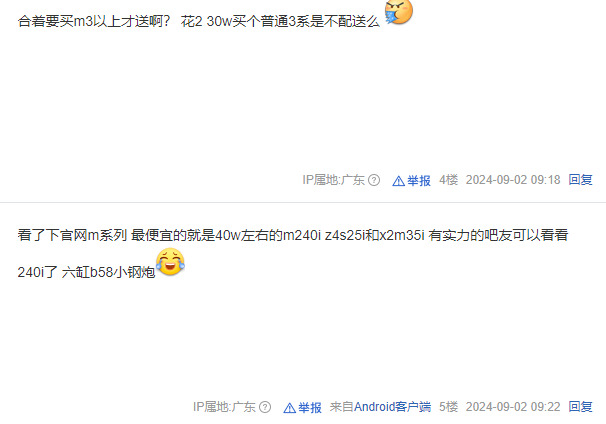Click the IP属地 help icon on 5楼
This screenshot has height=424, width=606.
265,407
